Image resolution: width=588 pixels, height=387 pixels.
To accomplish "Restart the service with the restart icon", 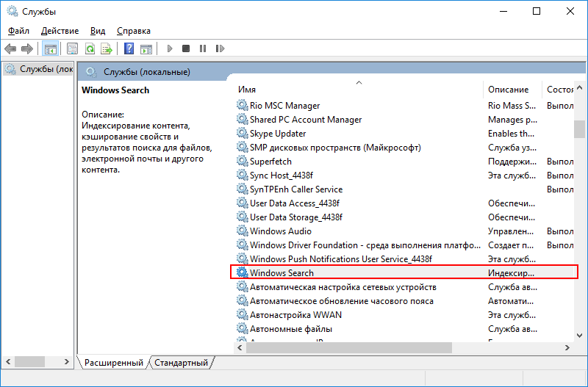I will click(x=220, y=48).
